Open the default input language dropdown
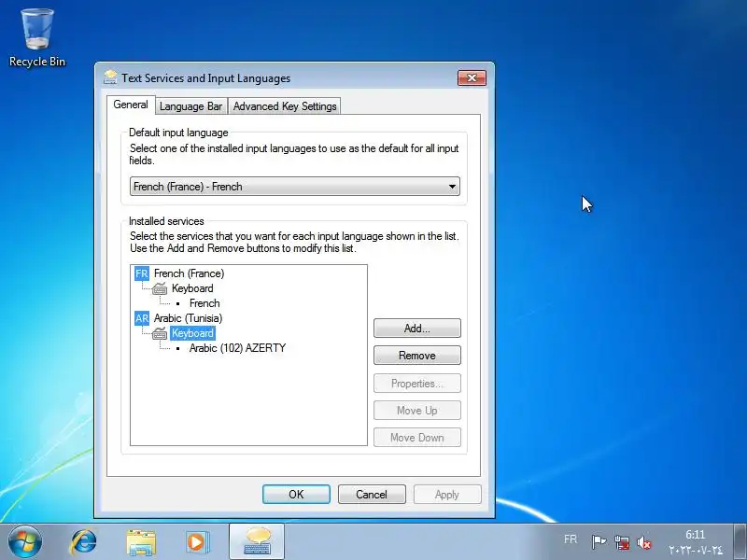The height and width of the screenshot is (560, 747). [295, 186]
